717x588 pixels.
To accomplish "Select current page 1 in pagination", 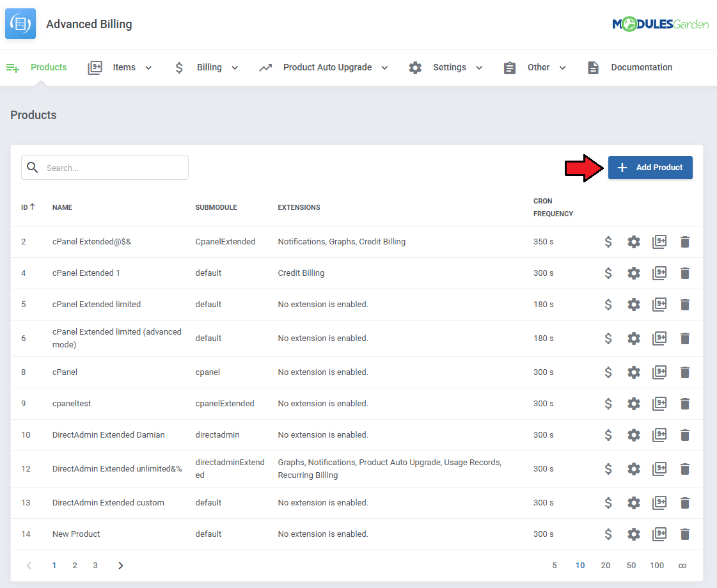I will click(54, 566).
